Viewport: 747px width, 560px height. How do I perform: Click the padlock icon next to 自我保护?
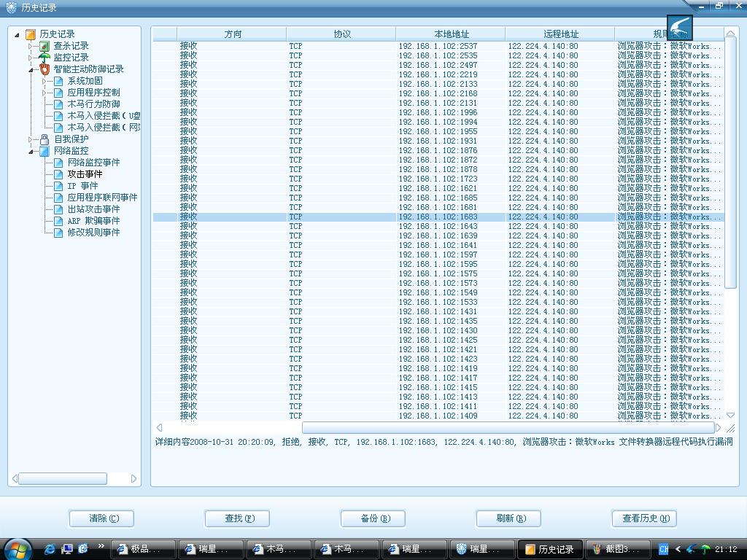point(44,139)
